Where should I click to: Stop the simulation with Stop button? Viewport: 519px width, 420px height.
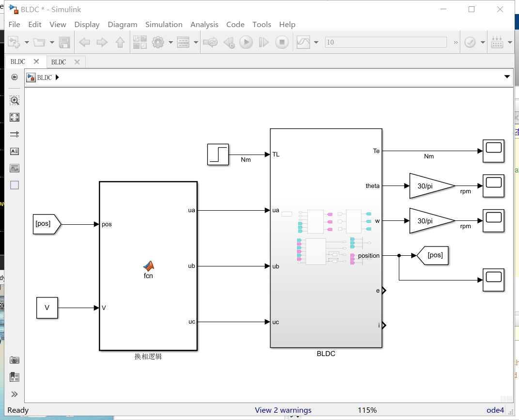(282, 42)
